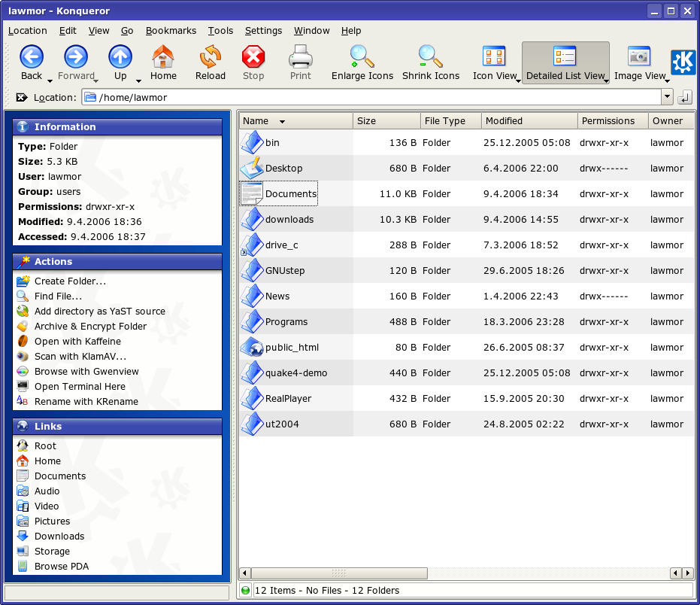The image size is (700, 605).
Task: Click Storage link icon
Action: tap(23, 552)
